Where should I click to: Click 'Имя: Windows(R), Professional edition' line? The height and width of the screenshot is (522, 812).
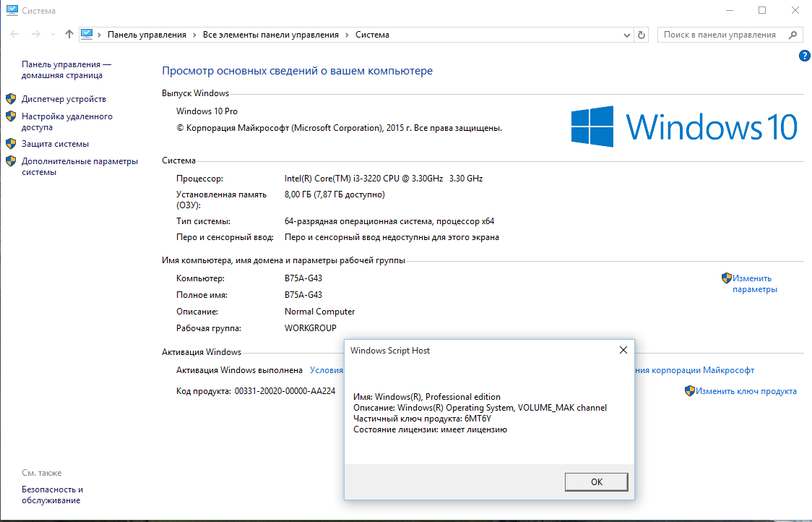click(427, 397)
